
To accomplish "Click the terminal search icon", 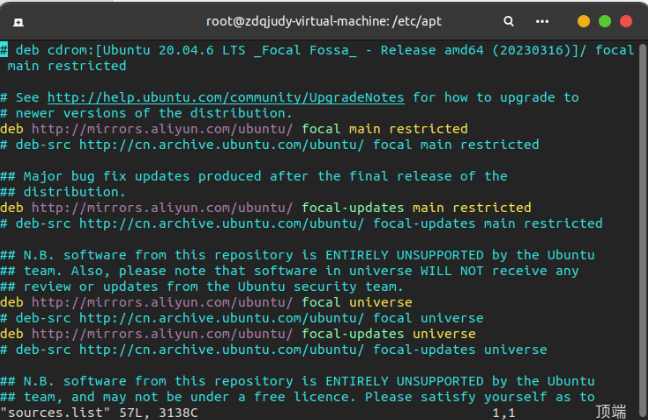I will [x=509, y=21].
